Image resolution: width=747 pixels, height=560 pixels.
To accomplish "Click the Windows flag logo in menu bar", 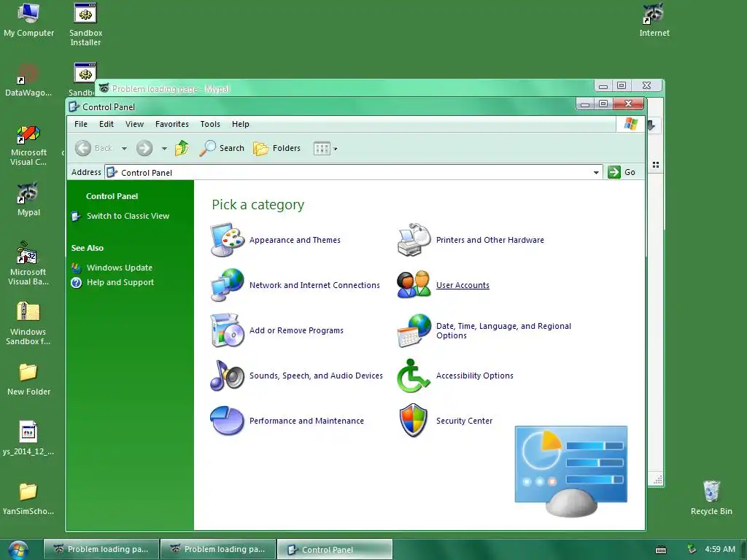I will (x=631, y=124).
